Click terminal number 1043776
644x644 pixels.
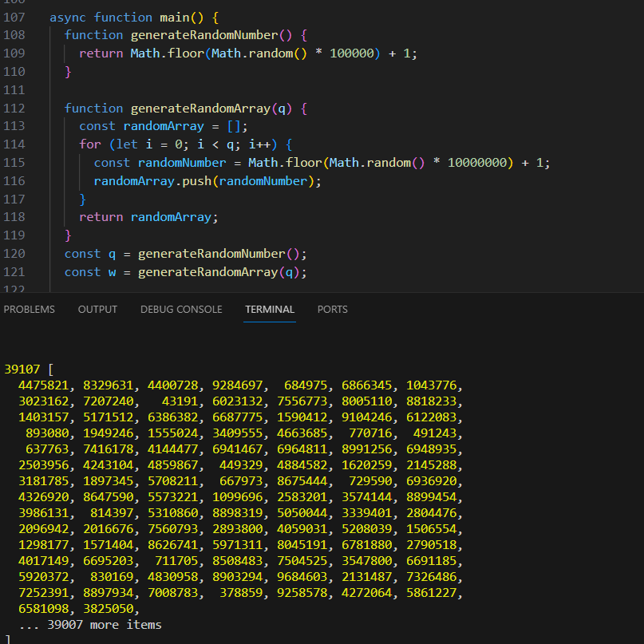pos(431,385)
